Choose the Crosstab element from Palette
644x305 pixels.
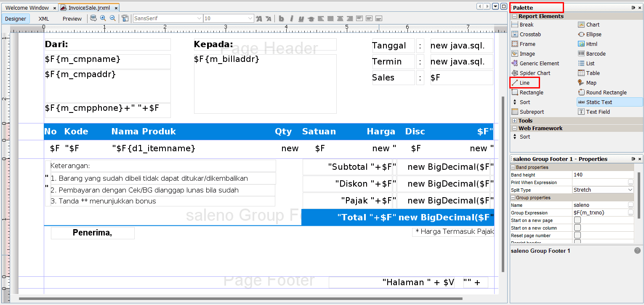coord(530,34)
